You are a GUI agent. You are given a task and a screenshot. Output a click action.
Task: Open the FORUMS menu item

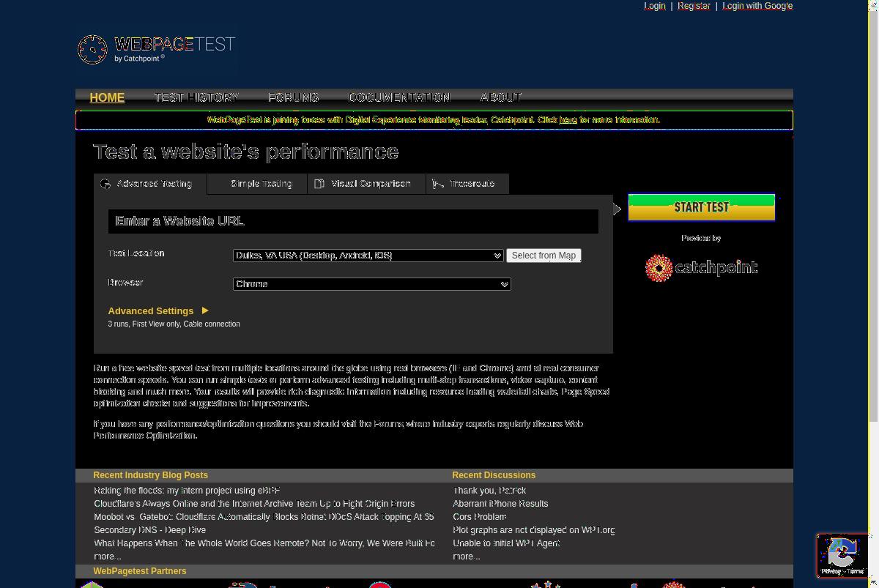click(293, 97)
